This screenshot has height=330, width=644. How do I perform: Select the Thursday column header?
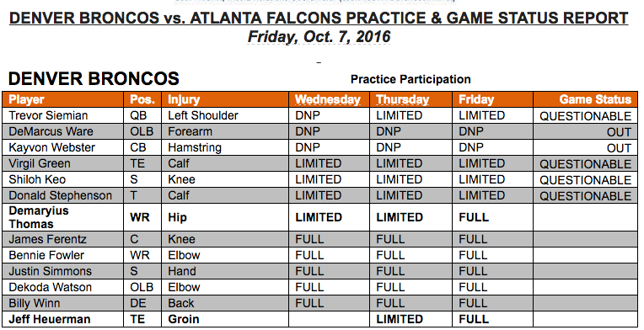[x=403, y=99]
